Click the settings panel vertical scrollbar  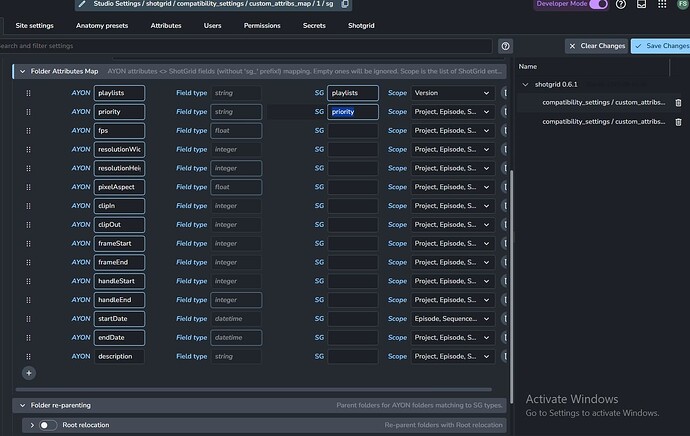(x=511, y=286)
